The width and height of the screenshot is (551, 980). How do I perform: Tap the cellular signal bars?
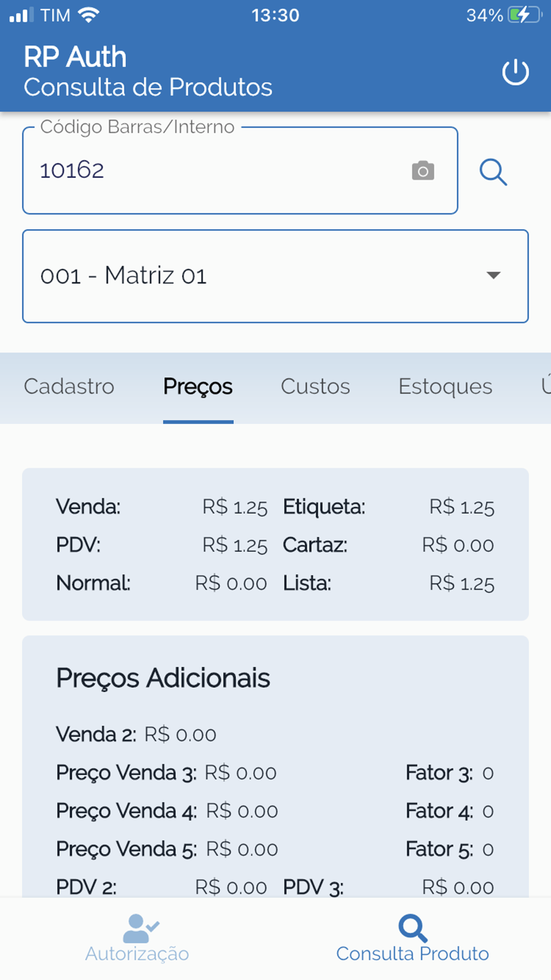pyautogui.click(x=21, y=15)
